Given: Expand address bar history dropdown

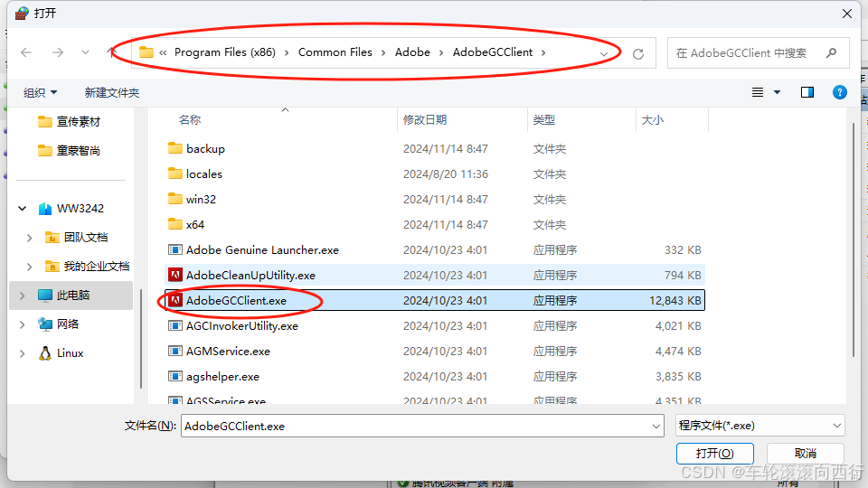Looking at the screenshot, I should [x=604, y=53].
